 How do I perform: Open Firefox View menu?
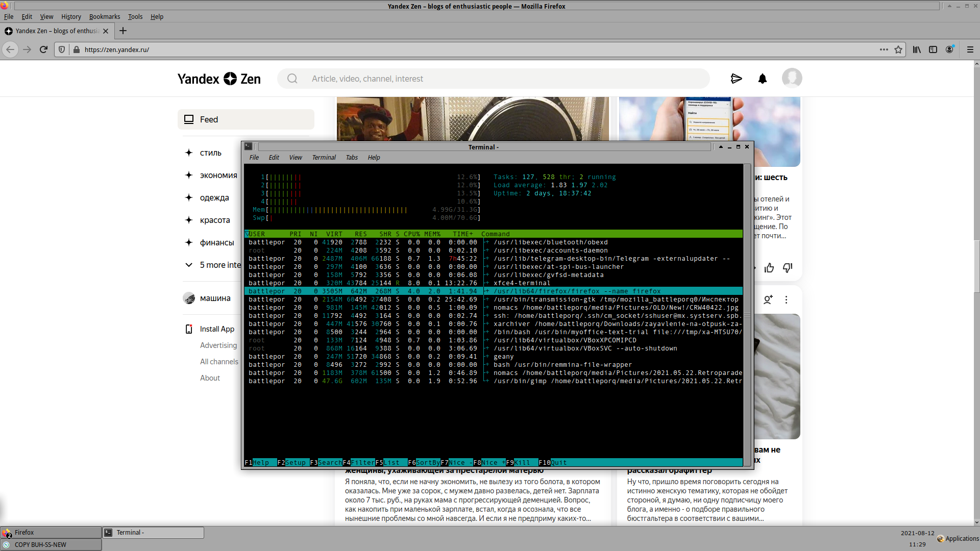tap(46, 17)
